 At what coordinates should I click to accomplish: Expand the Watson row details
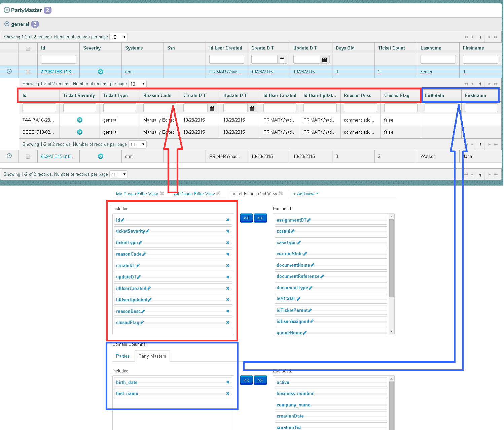pyautogui.click(x=9, y=156)
